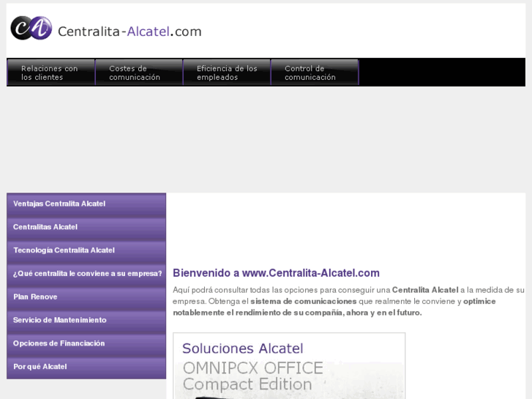Viewport: 532px width, 399px height.
Task: Open Servicio de Mantenimiento page
Action: click(86, 321)
